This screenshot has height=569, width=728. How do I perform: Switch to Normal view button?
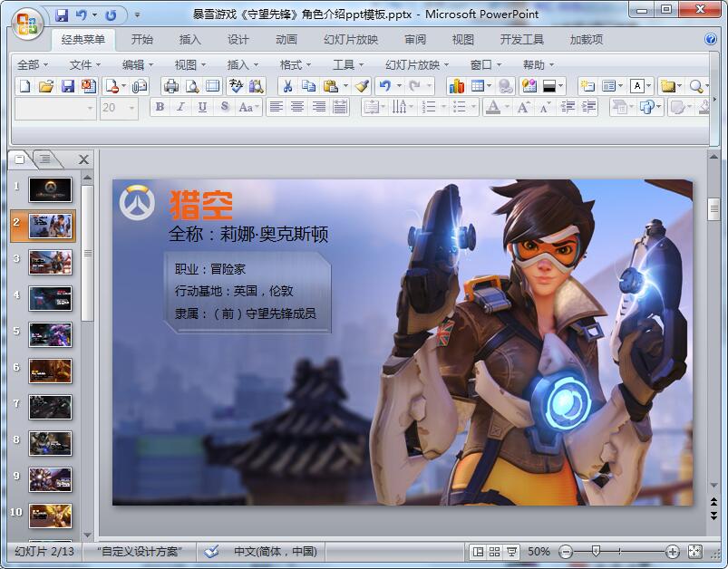point(477,552)
